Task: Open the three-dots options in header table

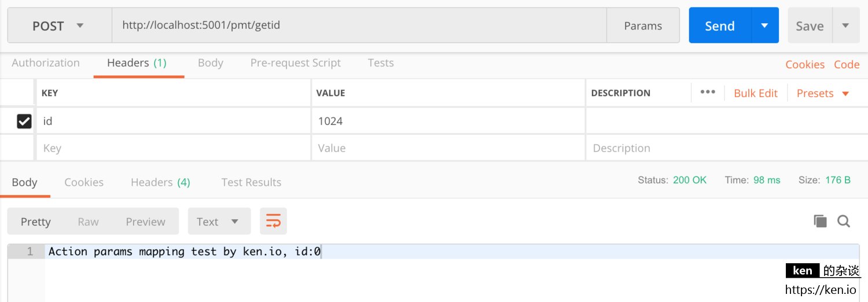Action: coord(708,93)
